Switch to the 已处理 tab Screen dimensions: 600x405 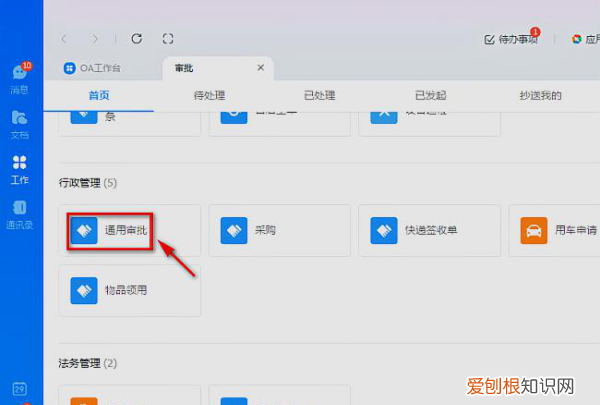coord(320,95)
